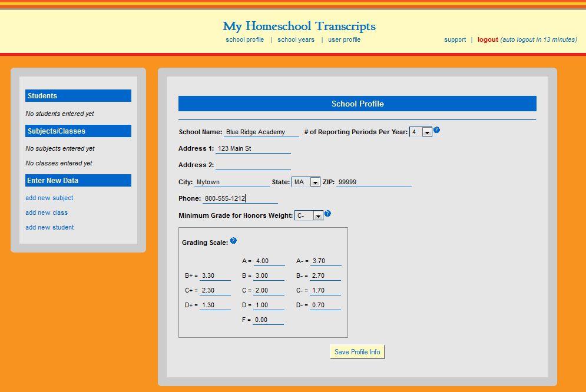Click Save Profile Info button
The height and width of the screenshot is (392, 586).
357,352
